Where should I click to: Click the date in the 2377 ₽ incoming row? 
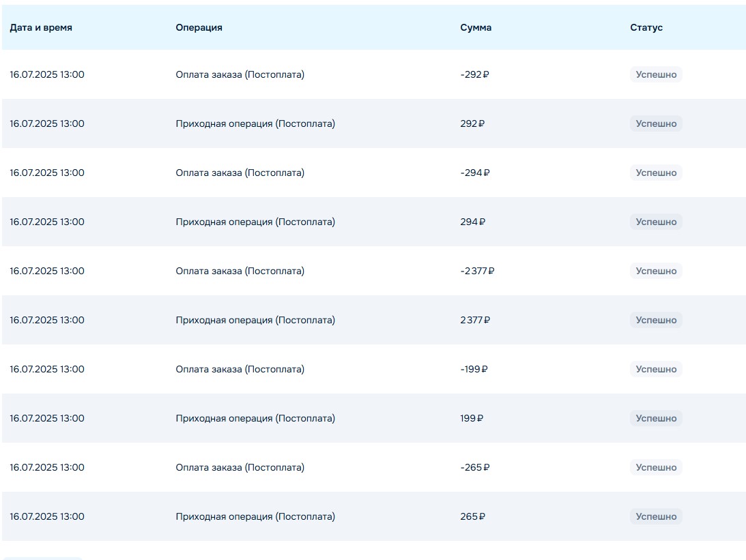pyautogui.click(x=47, y=320)
